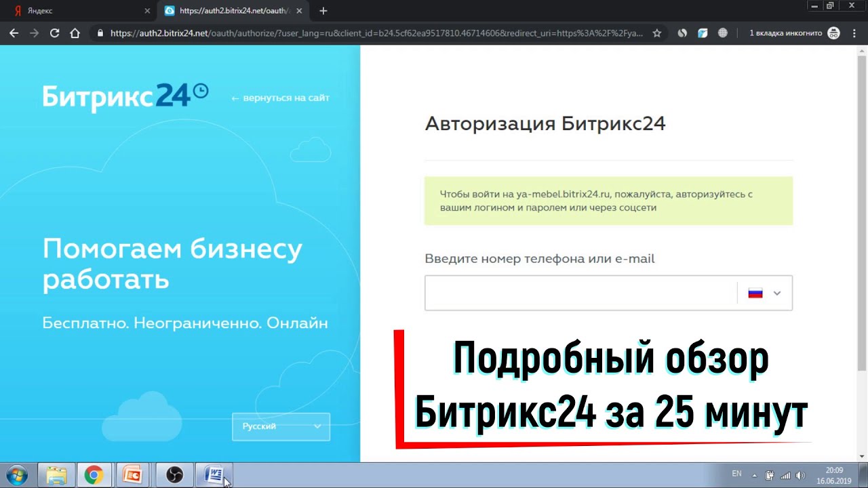
Task: Click the address bar URL
Action: point(376,33)
